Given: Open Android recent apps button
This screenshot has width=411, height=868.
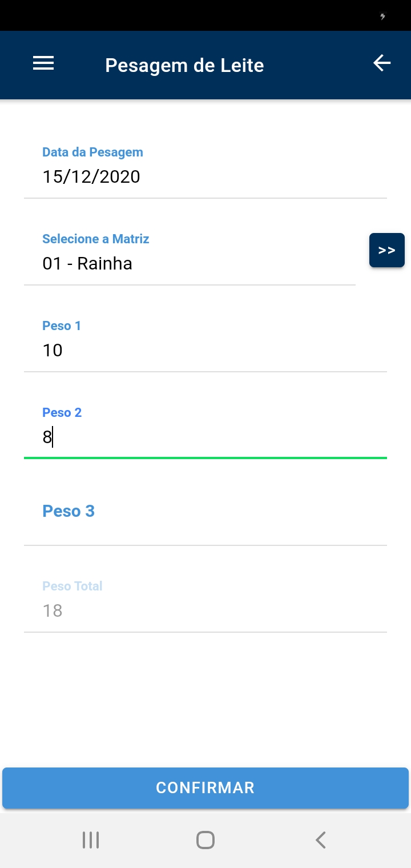Looking at the screenshot, I should 91,840.
